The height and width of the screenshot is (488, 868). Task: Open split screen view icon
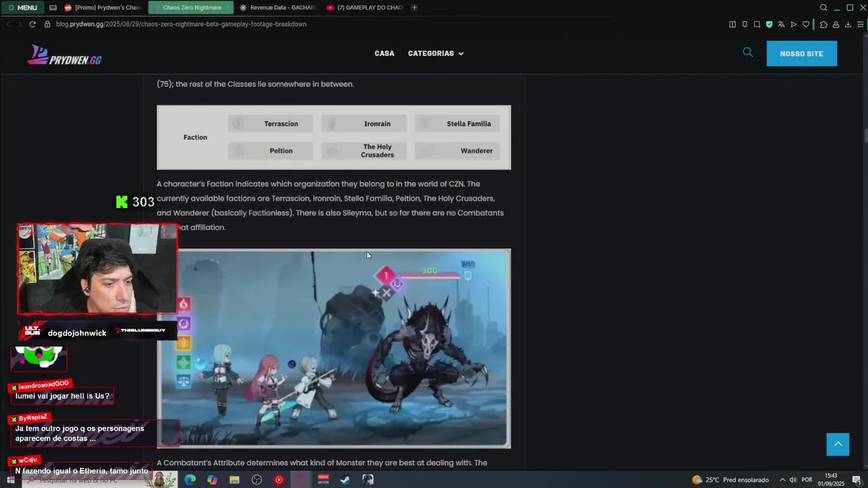(732, 24)
